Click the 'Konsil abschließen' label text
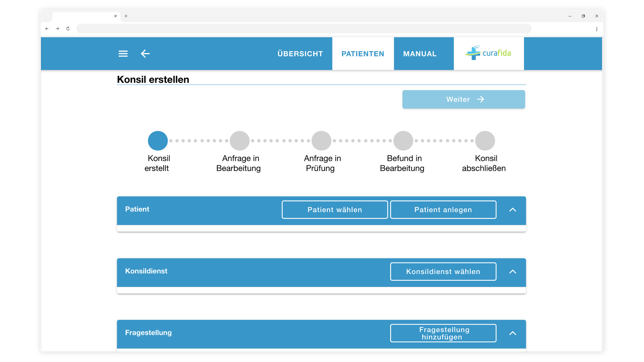The image size is (644, 362). [484, 163]
